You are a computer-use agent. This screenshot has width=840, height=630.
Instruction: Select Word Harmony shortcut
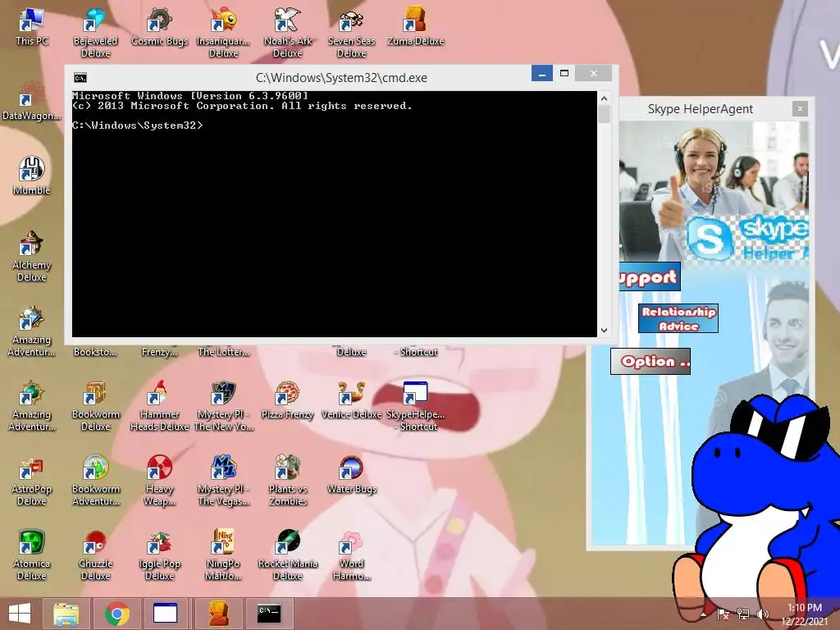pyautogui.click(x=351, y=555)
